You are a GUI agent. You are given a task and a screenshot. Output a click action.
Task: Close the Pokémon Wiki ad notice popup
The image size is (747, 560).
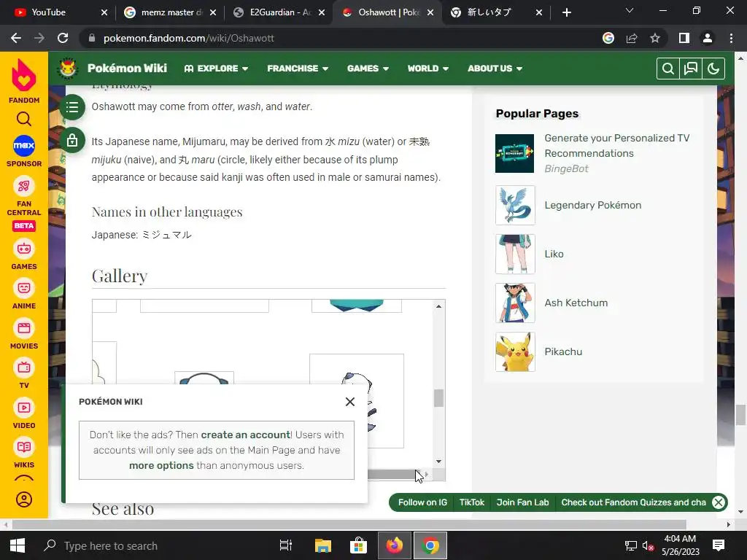(350, 402)
